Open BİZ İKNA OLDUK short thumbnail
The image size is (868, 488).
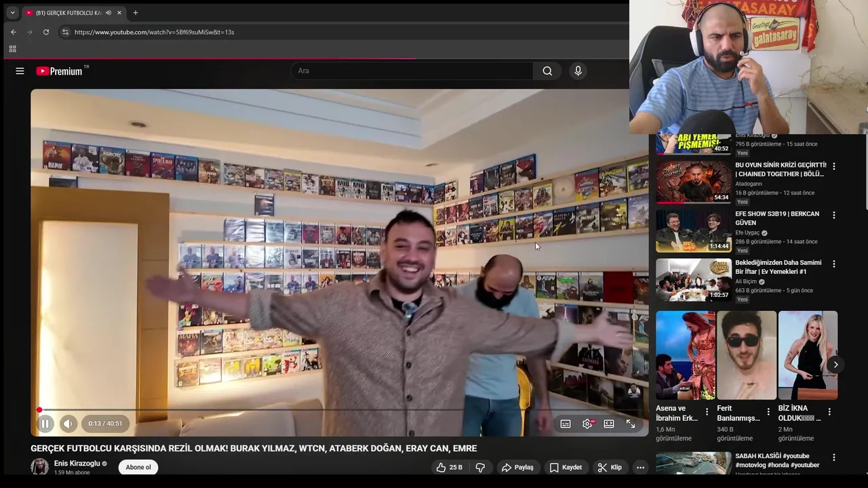[808, 355]
